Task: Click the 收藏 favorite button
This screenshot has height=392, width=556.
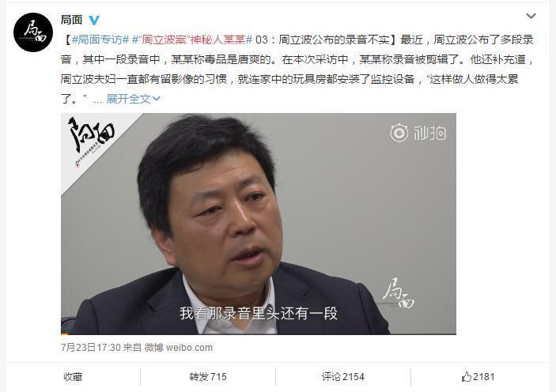Action: click(x=73, y=377)
